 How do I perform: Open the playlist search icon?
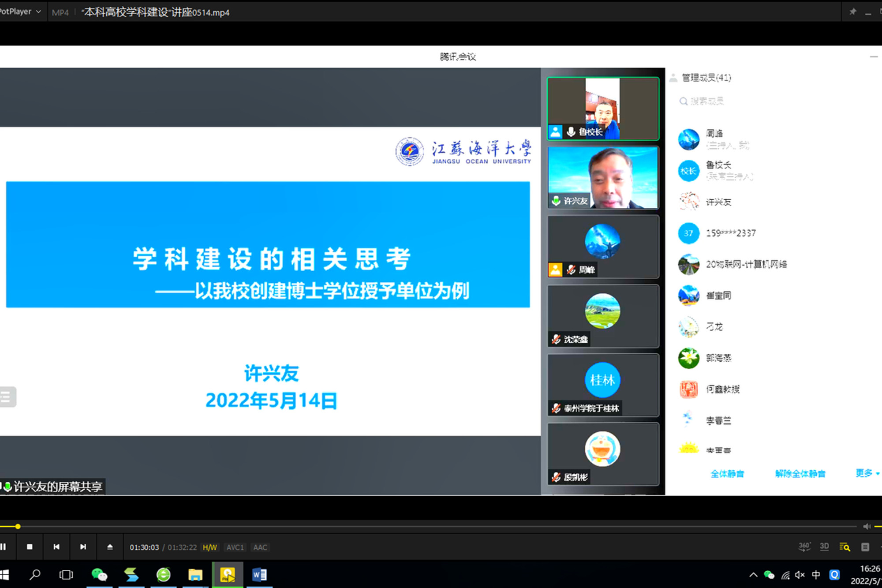(845, 547)
